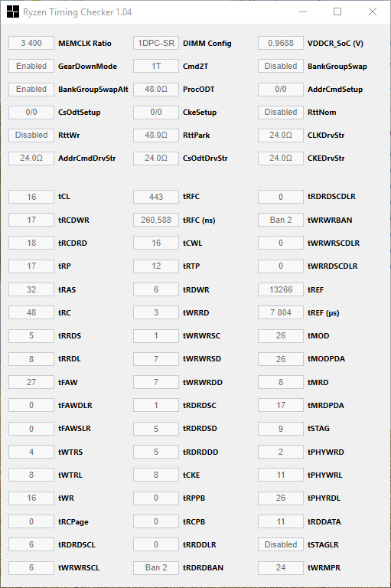Click the RttPark 48.0Ω field
The height and width of the screenshot is (588, 391).
[x=156, y=135]
